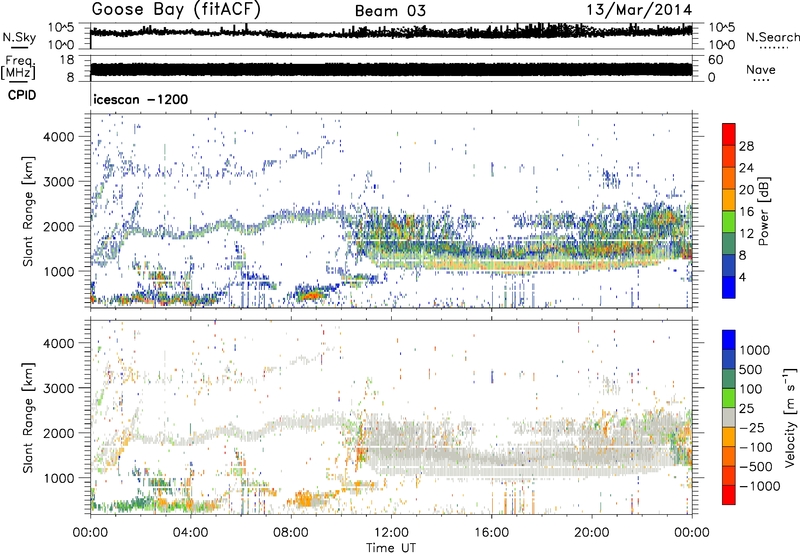Select the date '13/Mar/2014'
This screenshot has width=800, height=554.
pos(639,10)
